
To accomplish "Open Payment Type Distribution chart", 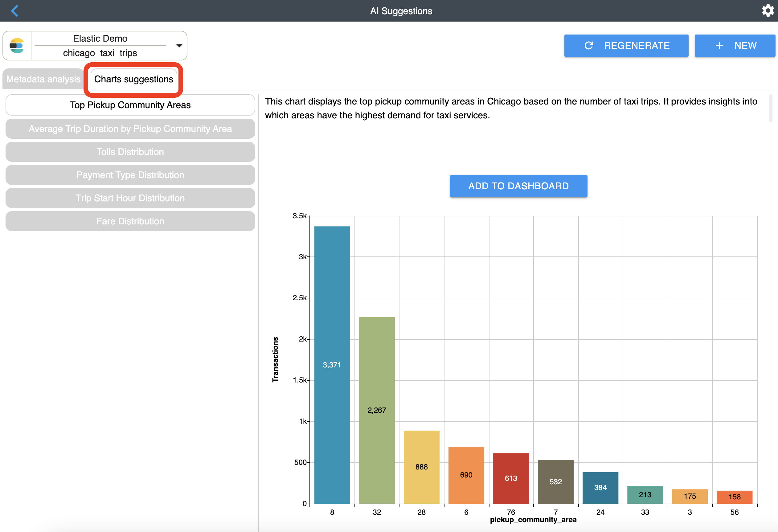I will 130,175.
